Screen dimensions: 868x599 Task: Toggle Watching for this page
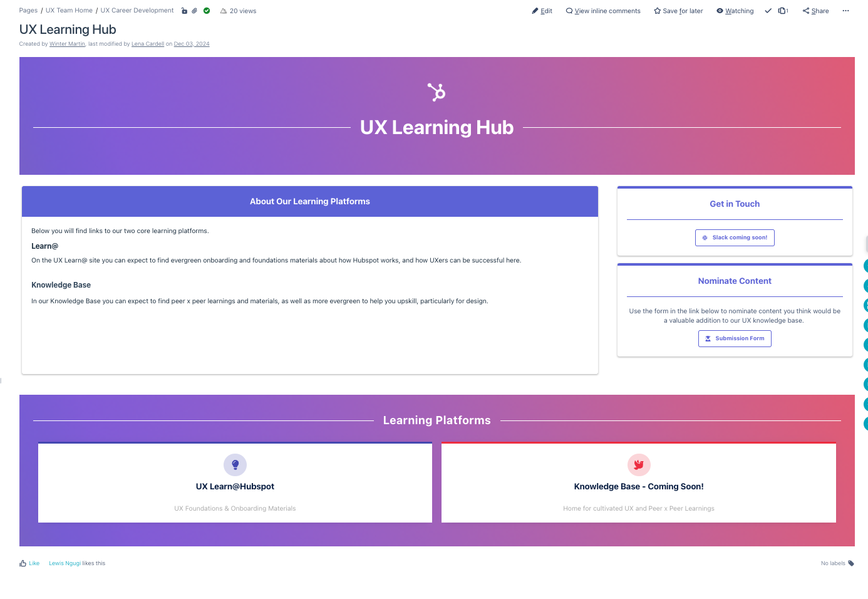(x=735, y=11)
